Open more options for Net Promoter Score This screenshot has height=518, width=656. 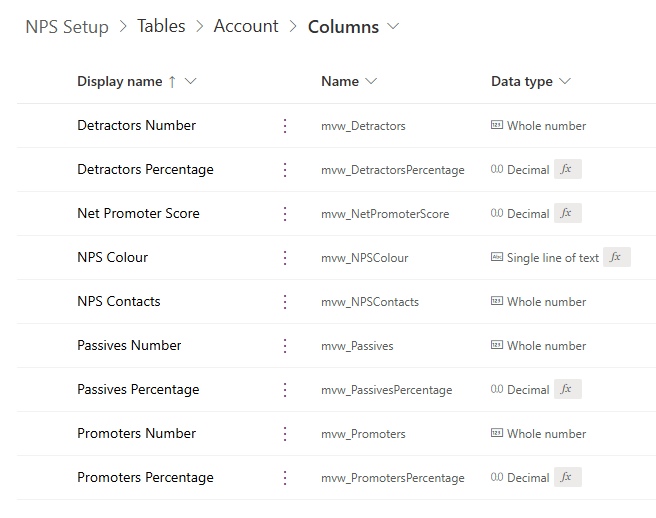pos(285,214)
